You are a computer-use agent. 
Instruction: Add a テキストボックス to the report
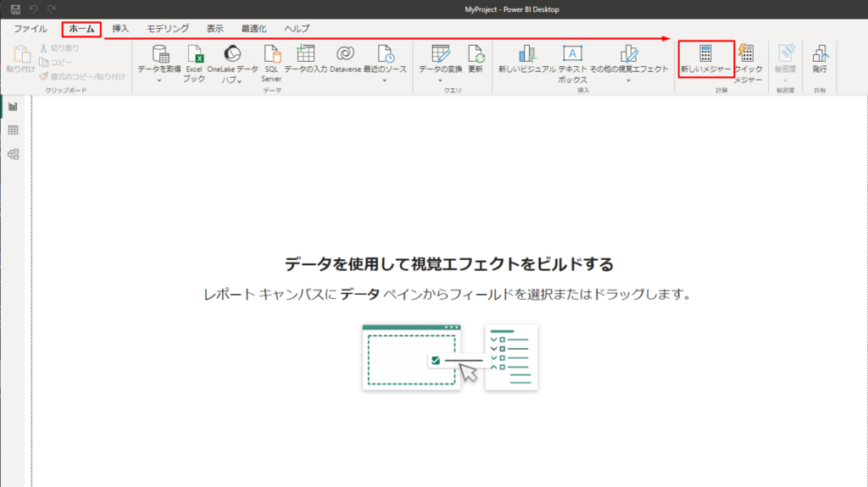[x=572, y=53]
